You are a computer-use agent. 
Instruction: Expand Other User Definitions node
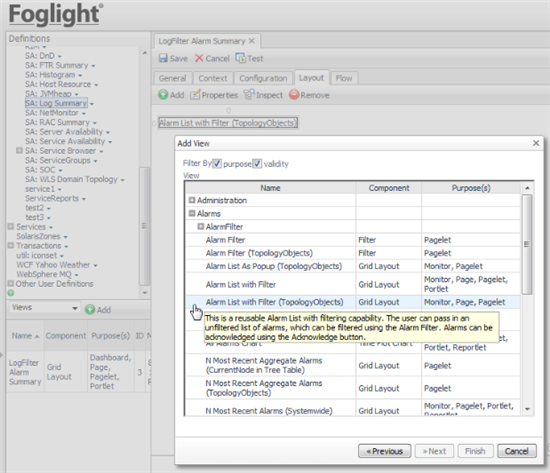click(x=11, y=283)
